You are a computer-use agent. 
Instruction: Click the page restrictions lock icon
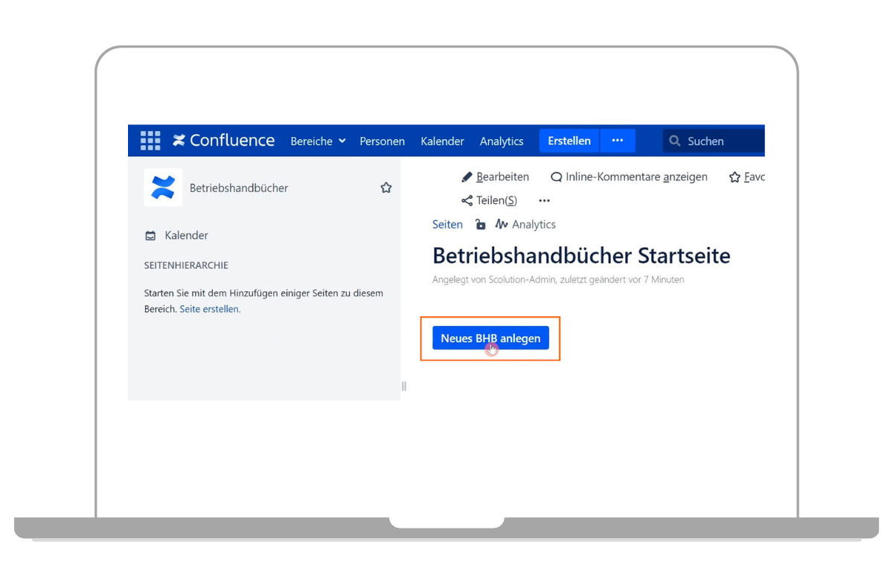click(x=481, y=224)
